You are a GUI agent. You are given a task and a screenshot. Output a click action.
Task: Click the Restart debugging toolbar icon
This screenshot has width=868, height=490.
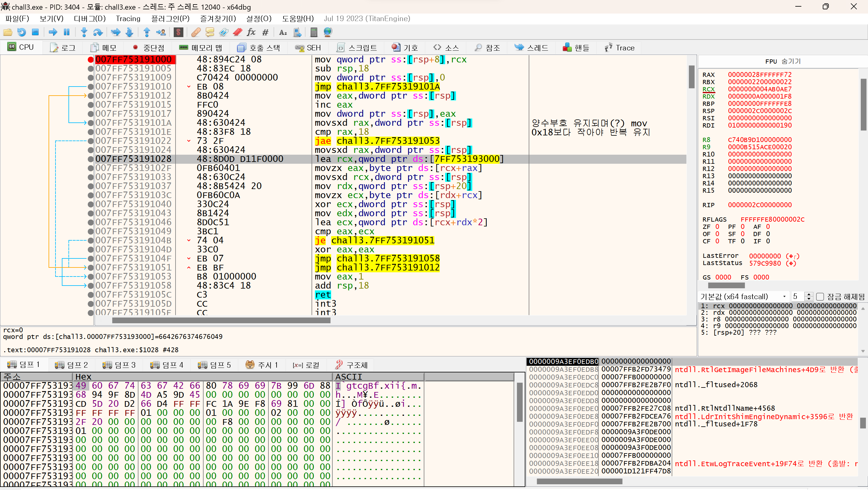(22, 32)
